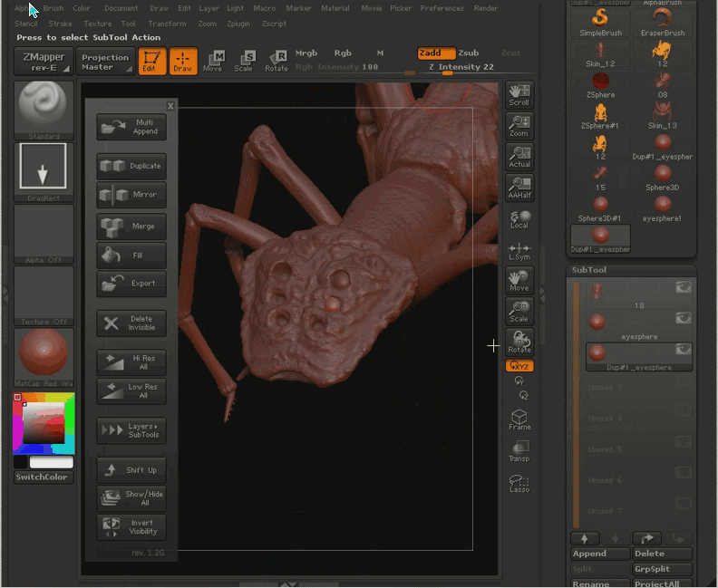Toggle Transp transparency mode
The image size is (718, 588).
519,451
